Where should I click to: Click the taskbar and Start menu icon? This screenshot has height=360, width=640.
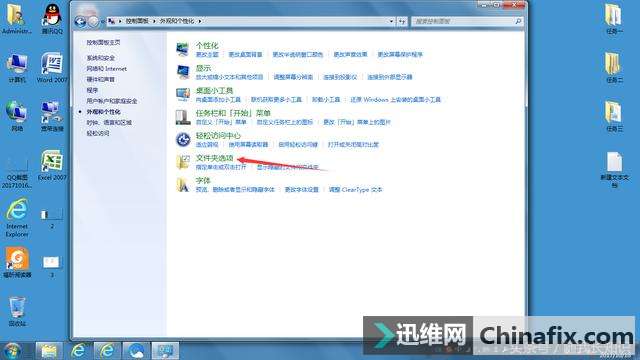click(182, 117)
